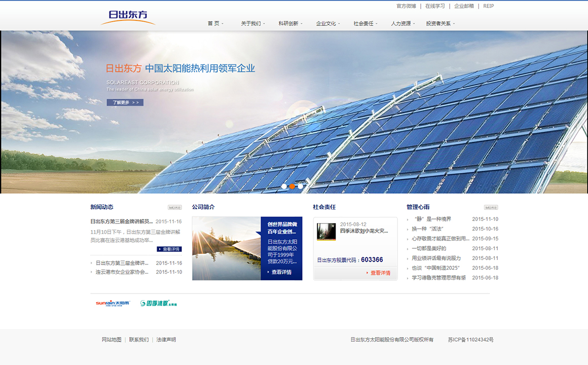Click the 公司简介 section heading

pyautogui.click(x=203, y=207)
